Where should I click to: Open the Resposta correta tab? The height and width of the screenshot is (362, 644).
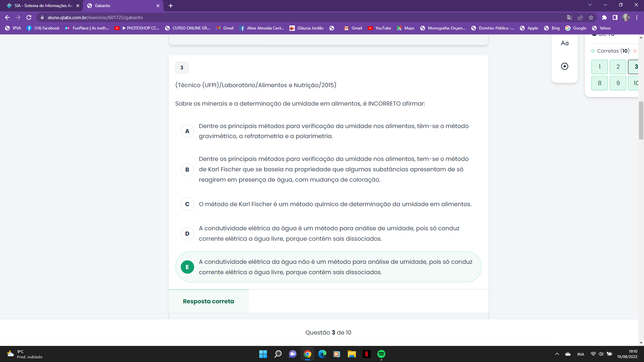click(208, 301)
